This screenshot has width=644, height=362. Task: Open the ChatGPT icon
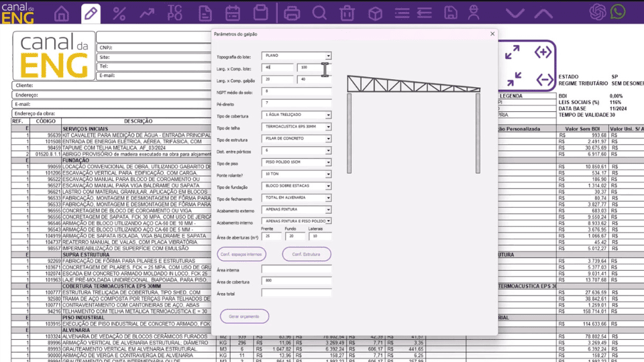(598, 12)
